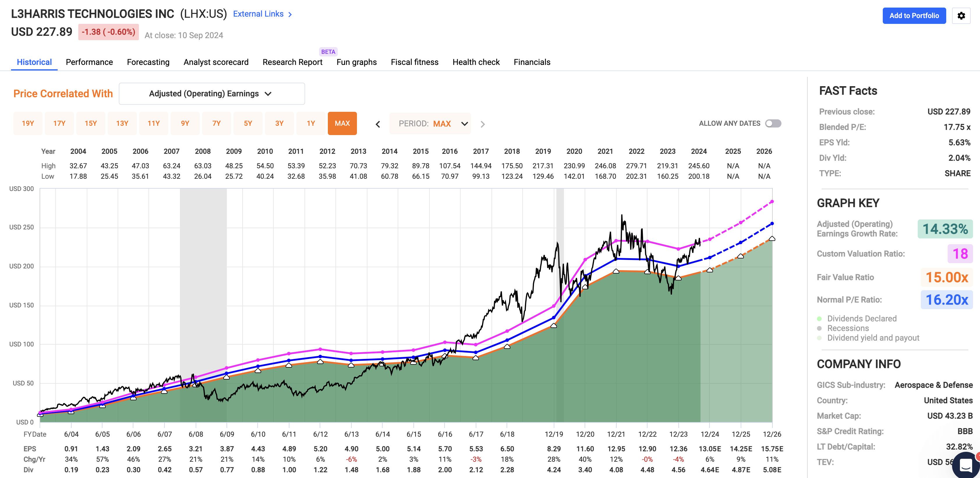Click the 2024 year column header
Screen dimensions: 980x478
(699, 151)
